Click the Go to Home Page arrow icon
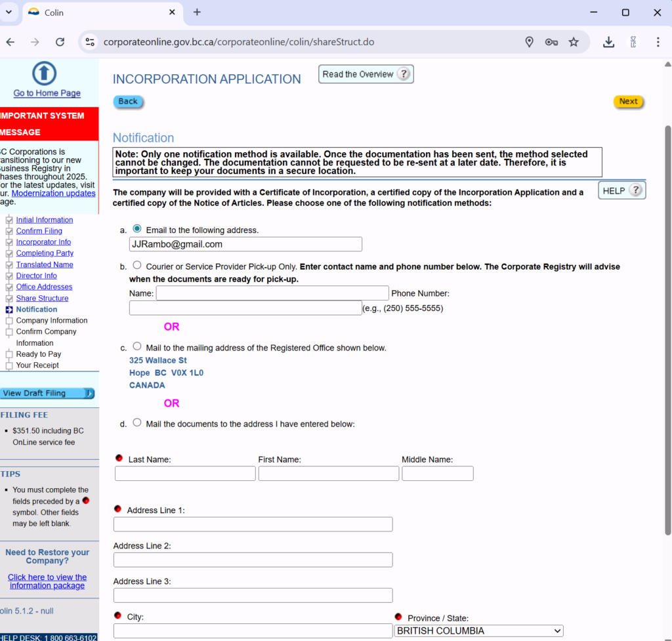Image resolution: width=672 pixels, height=641 pixels. 45,73
